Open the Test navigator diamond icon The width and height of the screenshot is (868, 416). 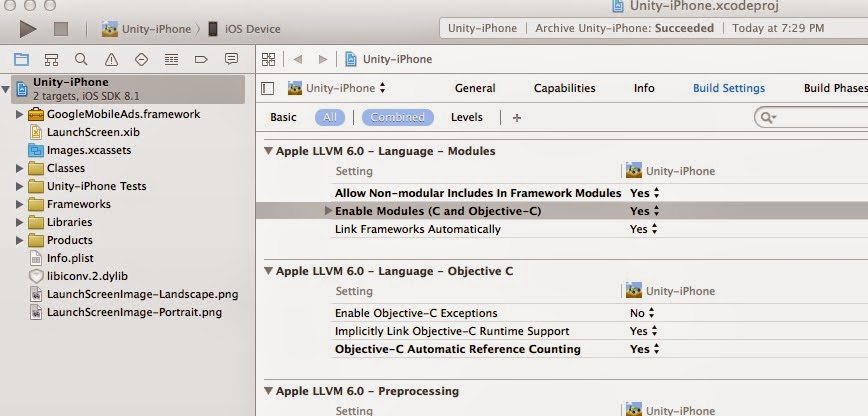141,59
